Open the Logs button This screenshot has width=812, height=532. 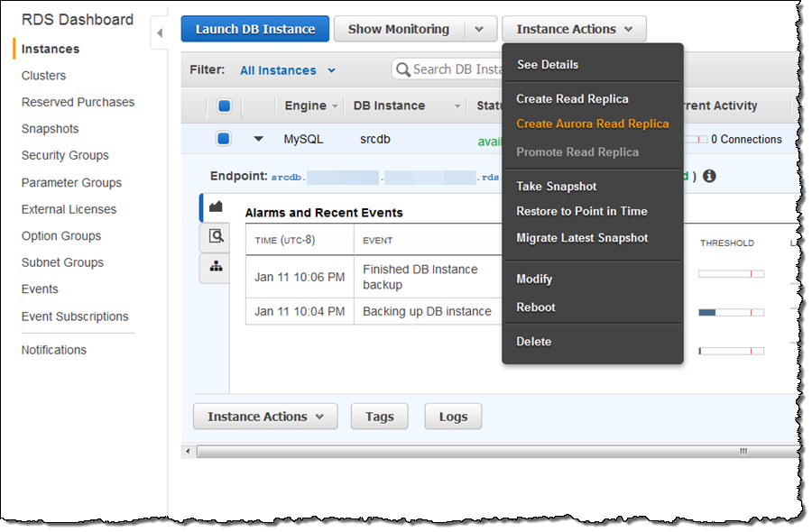coord(453,417)
